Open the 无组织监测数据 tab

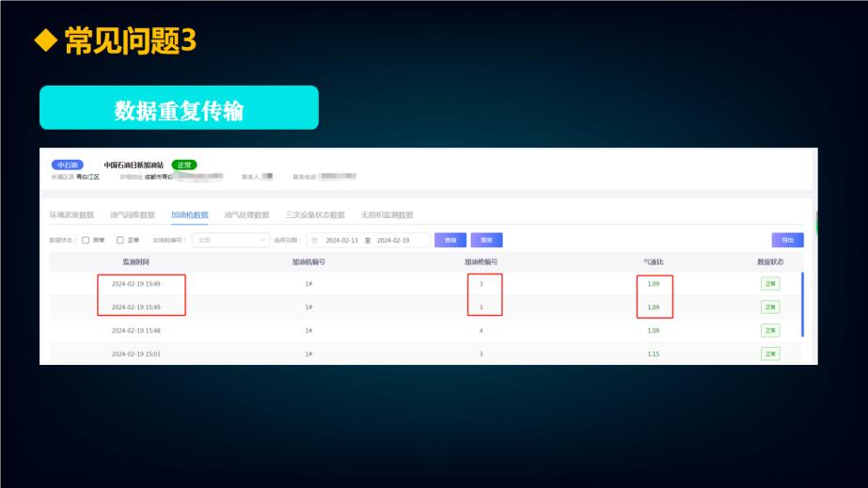pos(387,214)
